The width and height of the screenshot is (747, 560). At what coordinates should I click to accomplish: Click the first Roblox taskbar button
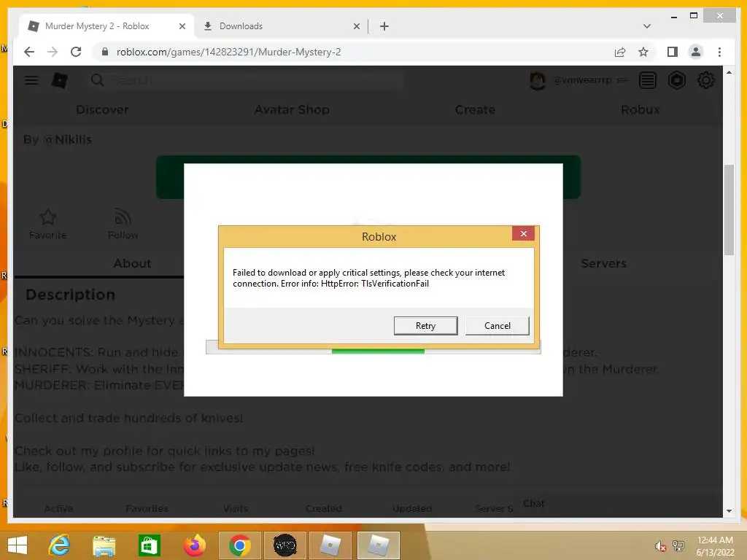(330, 545)
